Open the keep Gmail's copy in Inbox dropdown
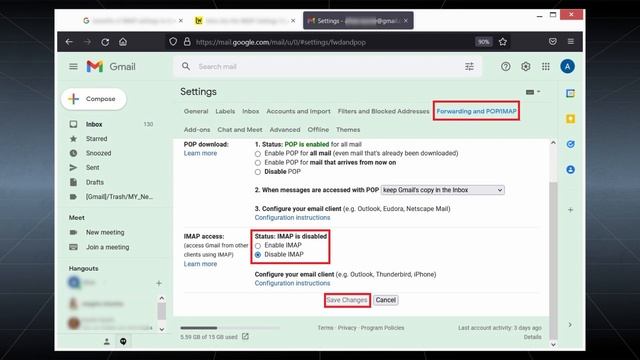Viewport: 640px width, 360px height. [x=442, y=190]
